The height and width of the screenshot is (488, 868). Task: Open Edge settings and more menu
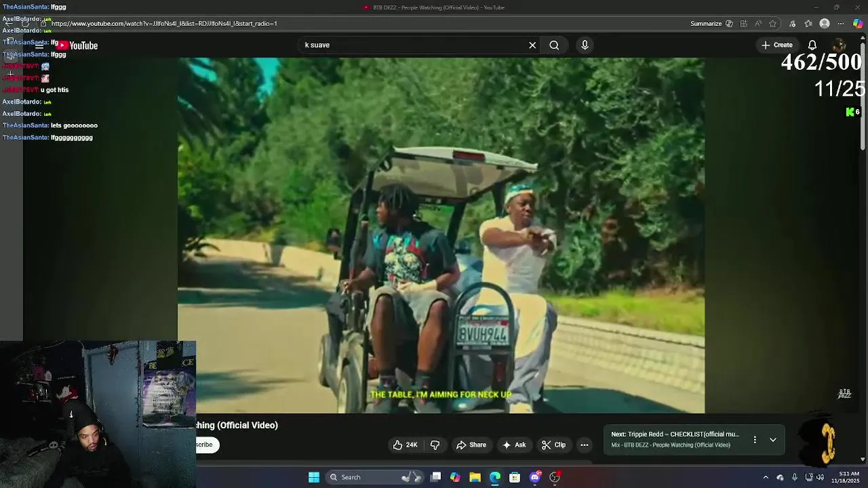[841, 24]
